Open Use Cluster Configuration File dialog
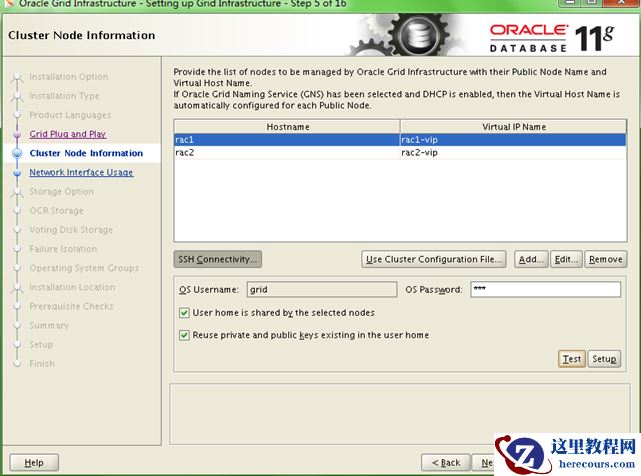Image resolution: width=641 pixels, height=476 pixels. coord(433,259)
